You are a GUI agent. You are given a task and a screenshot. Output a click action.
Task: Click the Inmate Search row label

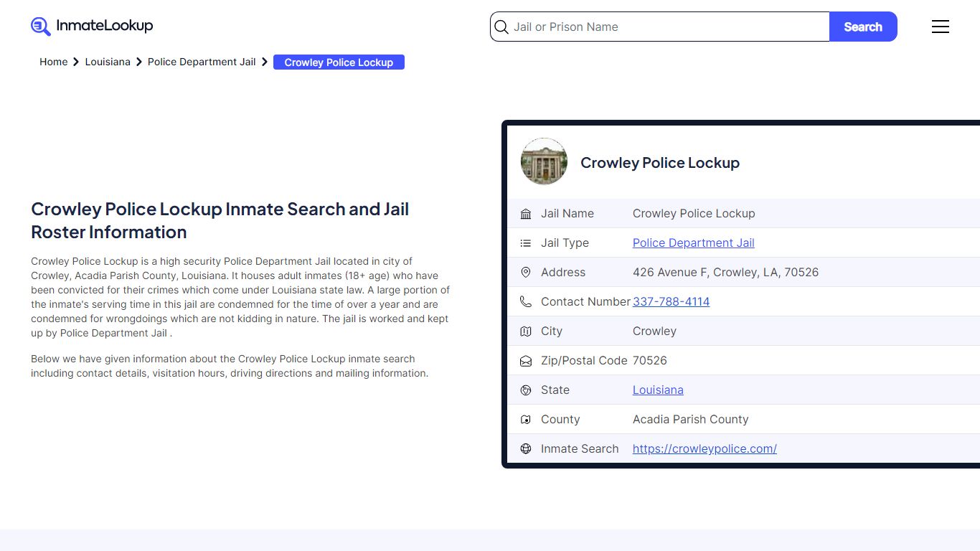coord(580,449)
